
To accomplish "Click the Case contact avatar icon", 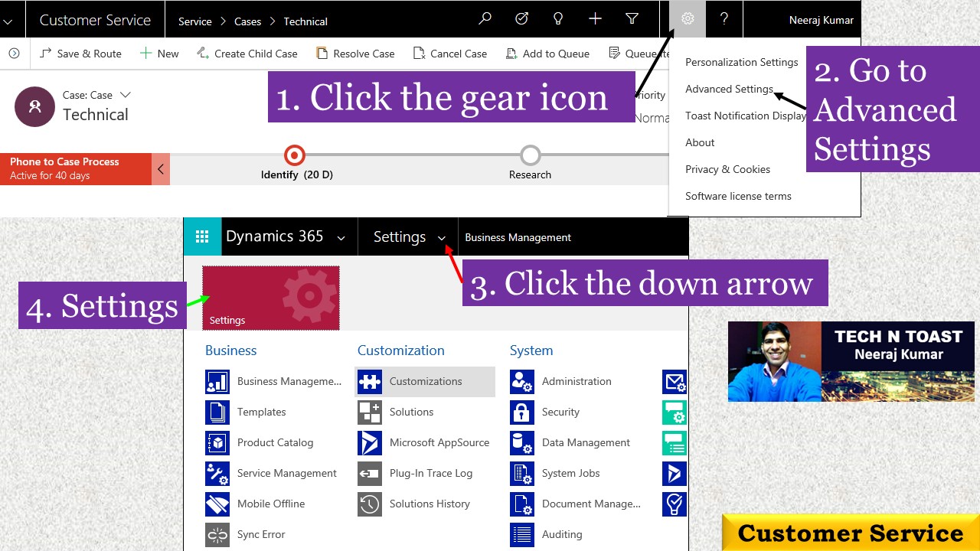I will pos(34,106).
